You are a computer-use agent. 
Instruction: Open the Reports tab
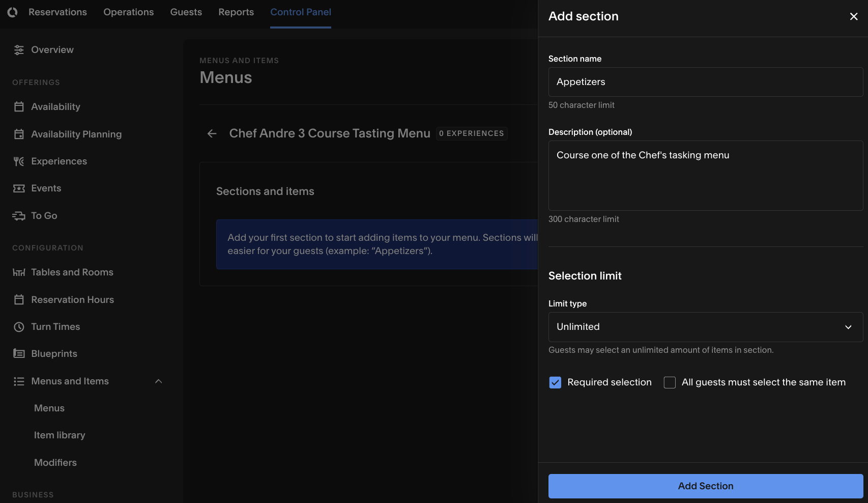click(236, 12)
